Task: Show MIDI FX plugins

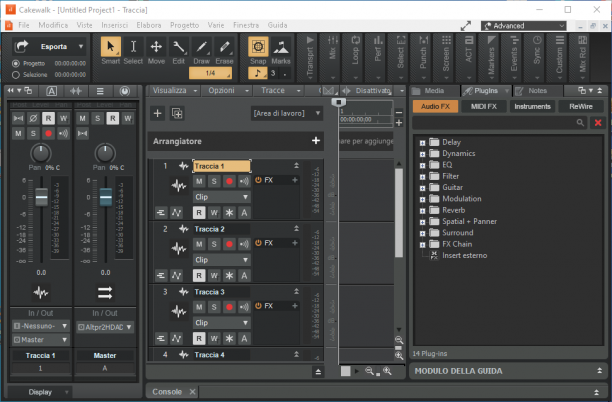Action: 484,106
